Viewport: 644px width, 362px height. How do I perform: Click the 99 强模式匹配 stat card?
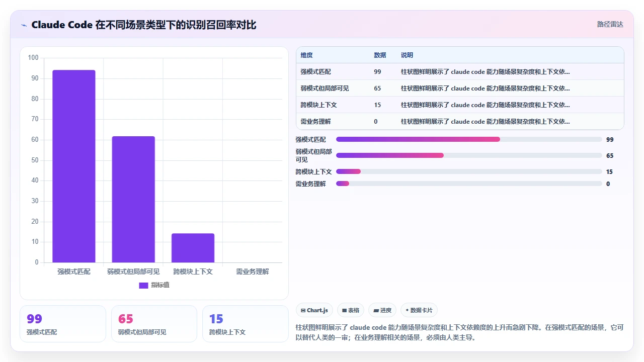[63, 324]
